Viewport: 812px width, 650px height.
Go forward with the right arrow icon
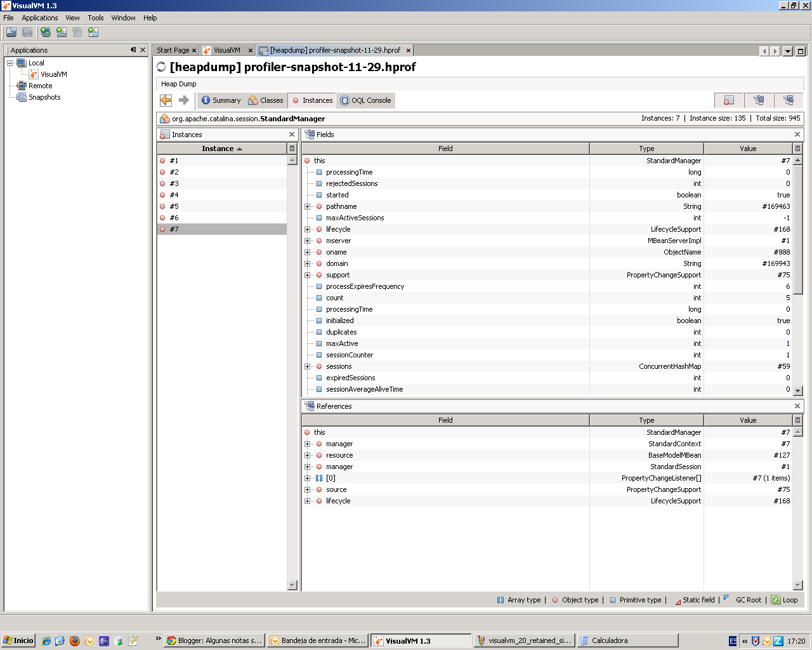tap(184, 100)
